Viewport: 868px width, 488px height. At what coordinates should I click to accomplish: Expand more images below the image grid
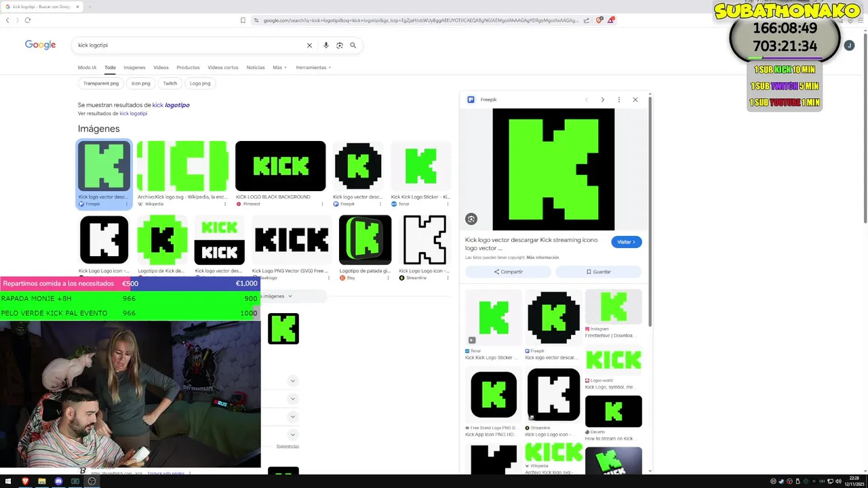tap(290, 296)
